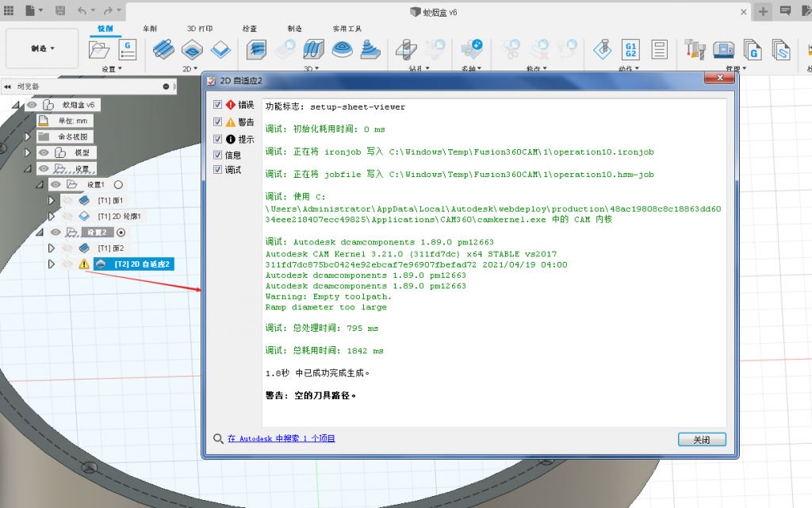Switch to the 3D 打印 tab
This screenshot has width=812, height=508.
(x=200, y=29)
